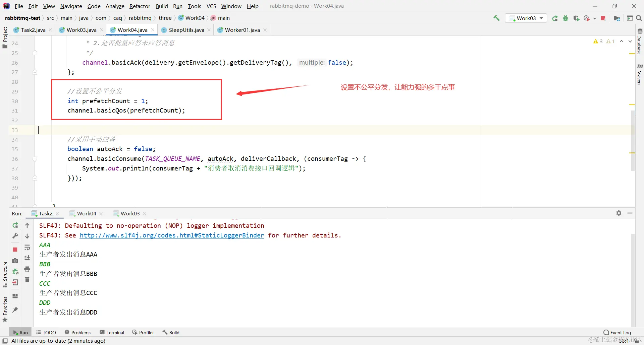The height and width of the screenshot is (345, 644).
Task: Toggle comment fold marker at line 25
Action: pos(35,53)
